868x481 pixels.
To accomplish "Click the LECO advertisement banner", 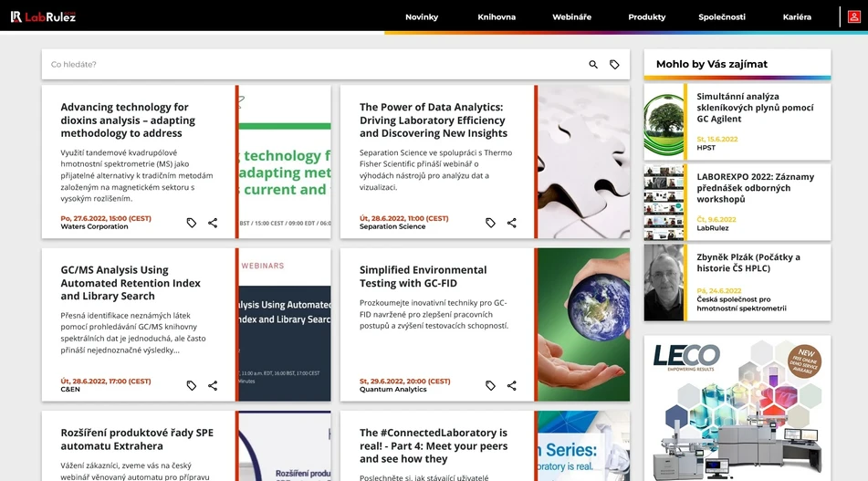I will (x=737, y=408).
